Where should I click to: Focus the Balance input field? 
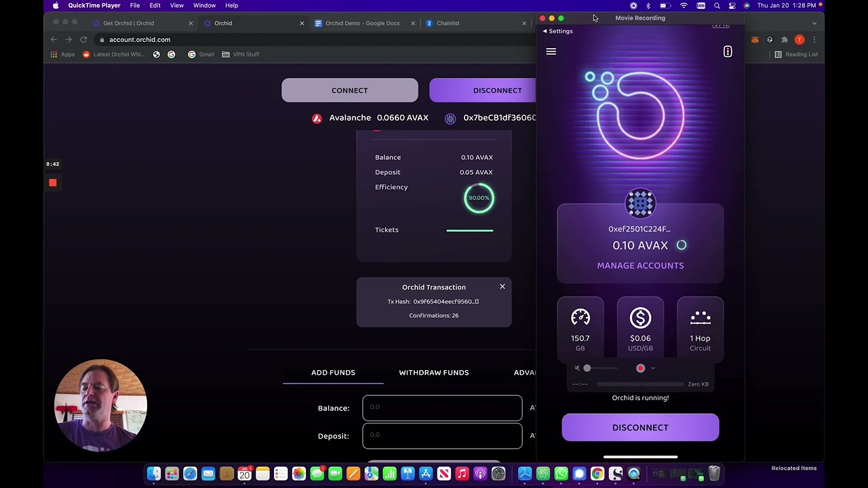pyautogui.click(x=442, y=408)
